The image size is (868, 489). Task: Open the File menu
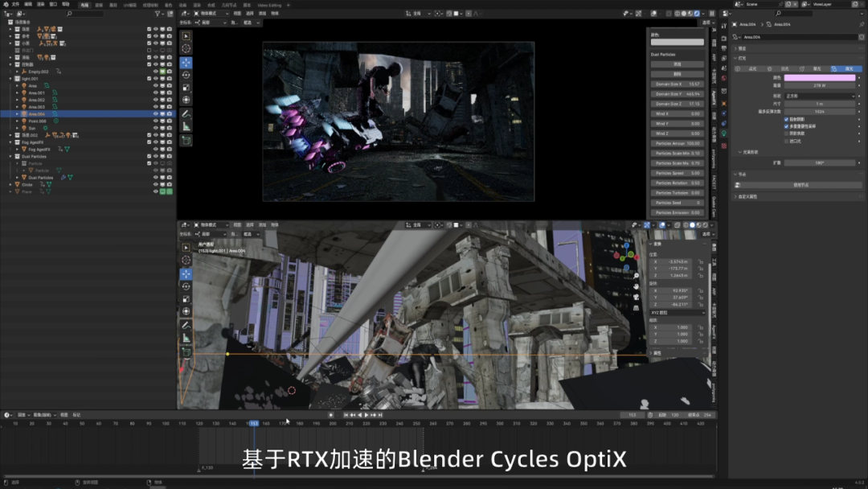15,5
